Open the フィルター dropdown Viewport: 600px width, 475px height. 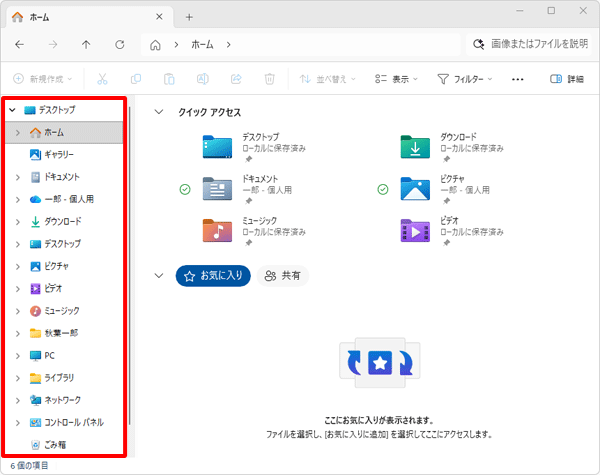coord(465,79)
